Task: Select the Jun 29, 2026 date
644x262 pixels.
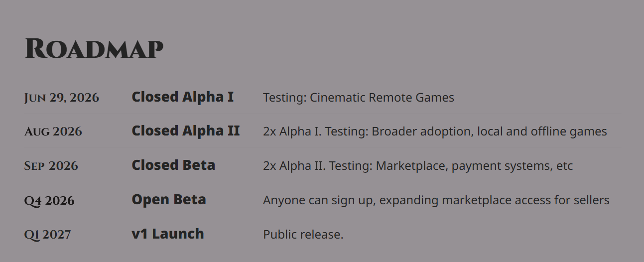Action: click(62, 98)
